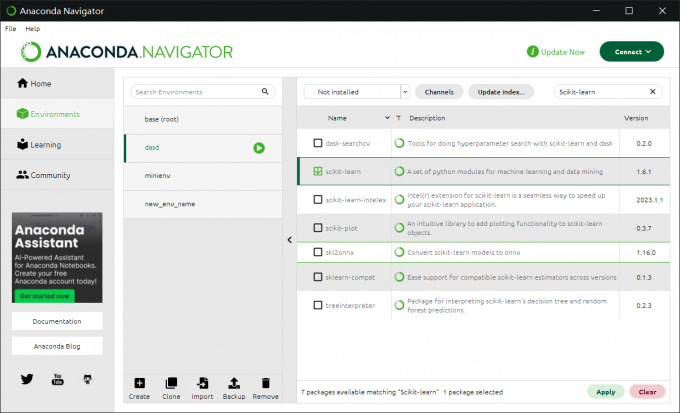This screenshot has width=680, height=413.
Task: Click the status circle for scikit-learn-intelex
Action: coord(399,200)
